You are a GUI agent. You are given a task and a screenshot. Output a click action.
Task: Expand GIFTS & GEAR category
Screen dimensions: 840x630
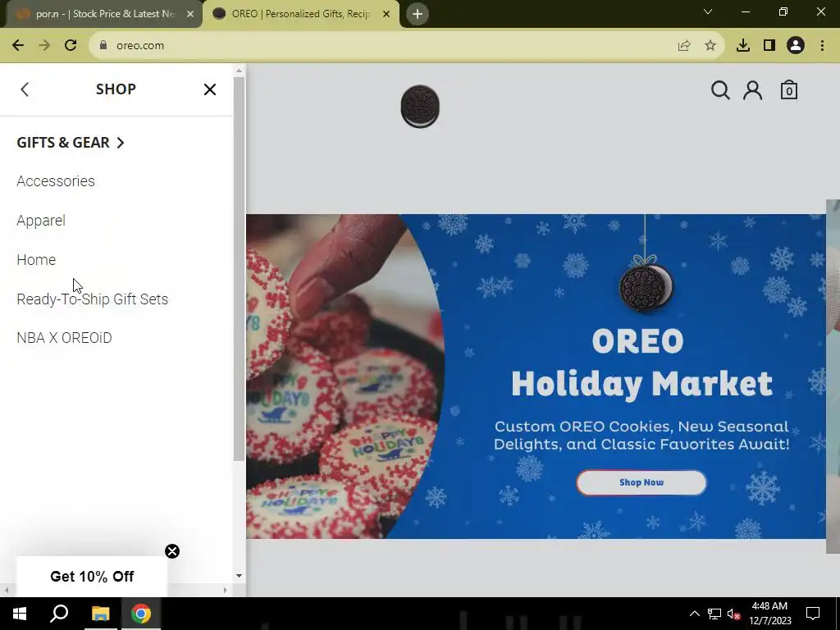click(x=71, y=143)
